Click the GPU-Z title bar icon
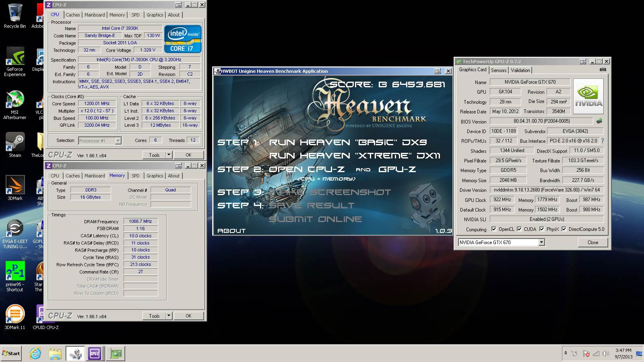The image size is (644, 362). (x=458, y=62)
